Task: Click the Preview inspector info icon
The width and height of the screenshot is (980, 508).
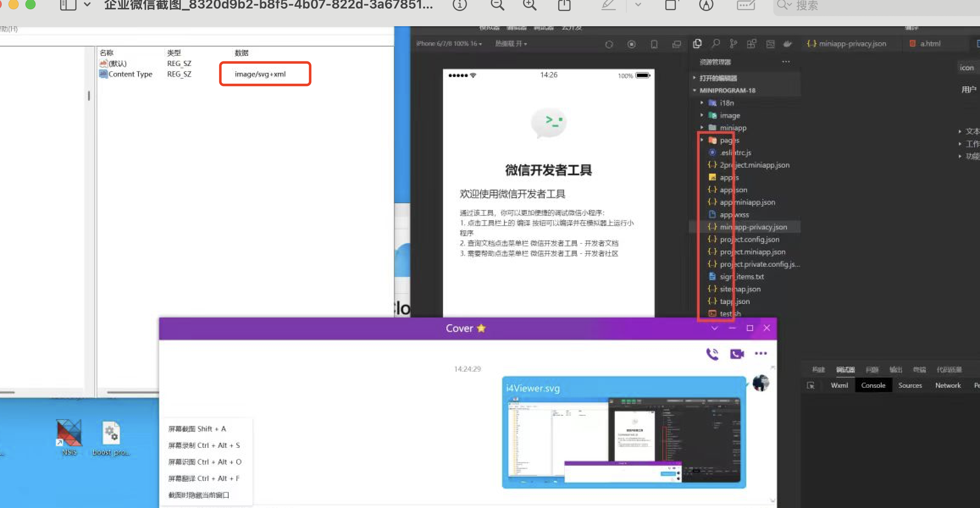Action: click(460, 5)
